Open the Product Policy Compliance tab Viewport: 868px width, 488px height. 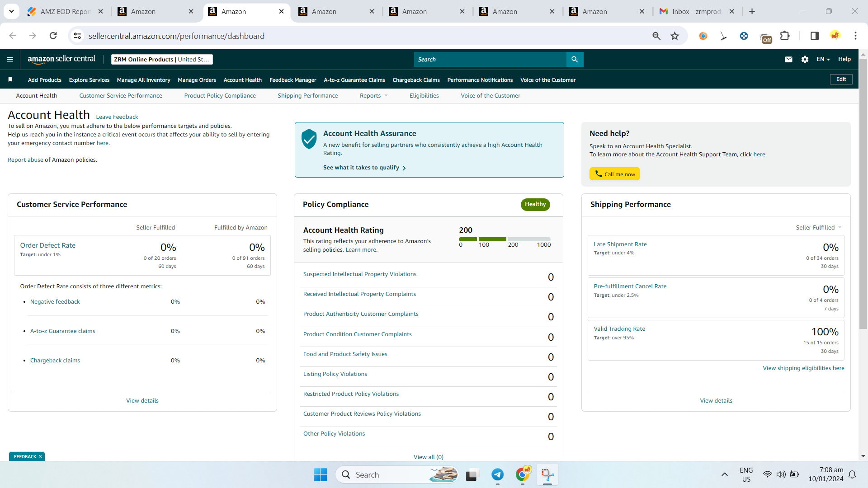pos(220,95)
